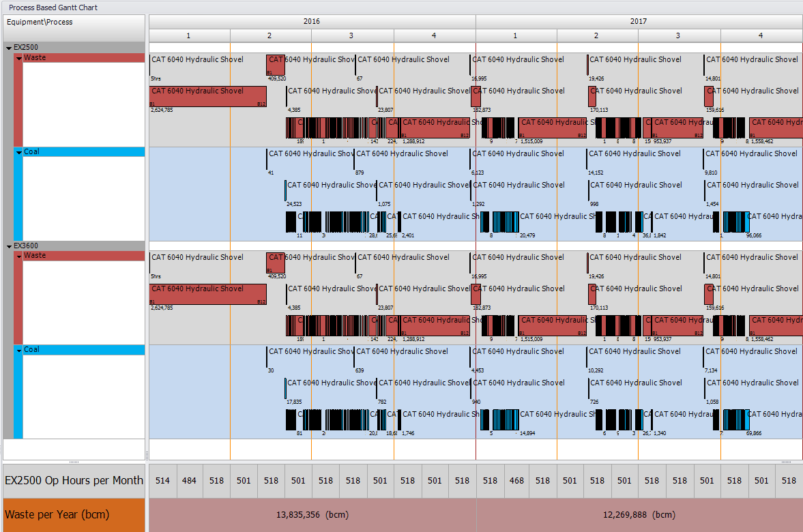Collapse the Waste process arrow under EX2500
803x532 pixels.
tap(19, 59)
